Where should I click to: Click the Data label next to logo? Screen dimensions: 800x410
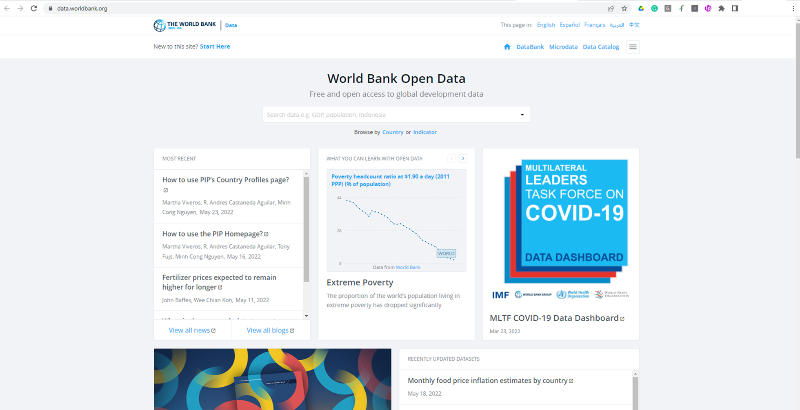click(231, 25)
